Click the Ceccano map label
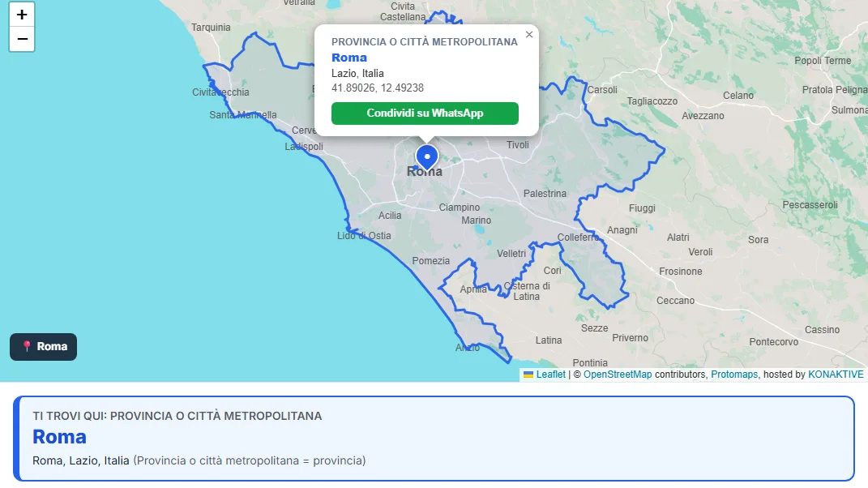This screenshot has width=868, height=488. coord(675,301)
